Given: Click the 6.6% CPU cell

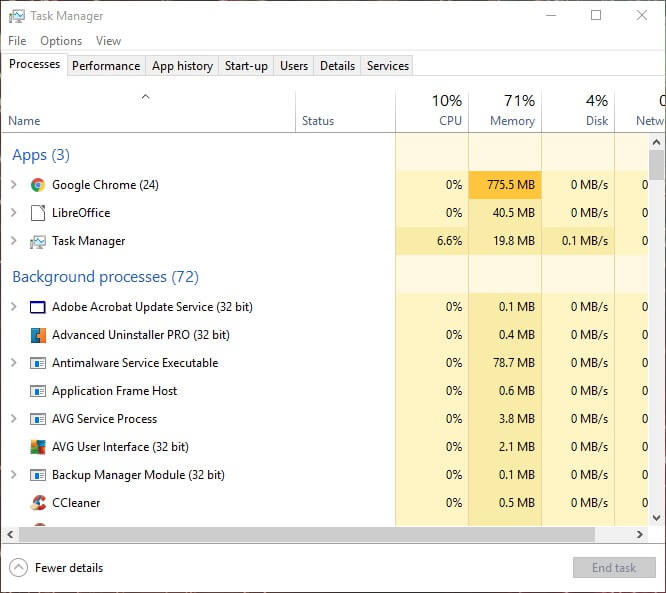Looking at the screenshot, I should pos(432,241).
